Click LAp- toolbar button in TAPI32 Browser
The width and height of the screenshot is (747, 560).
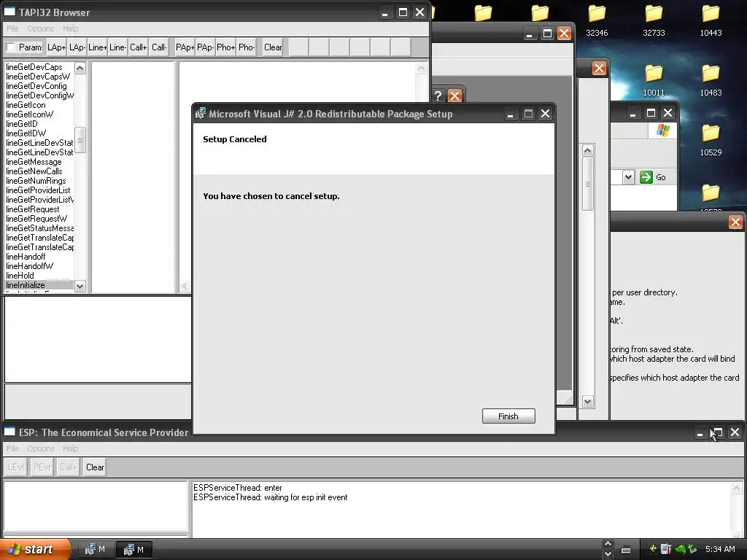tap(77, 47)
